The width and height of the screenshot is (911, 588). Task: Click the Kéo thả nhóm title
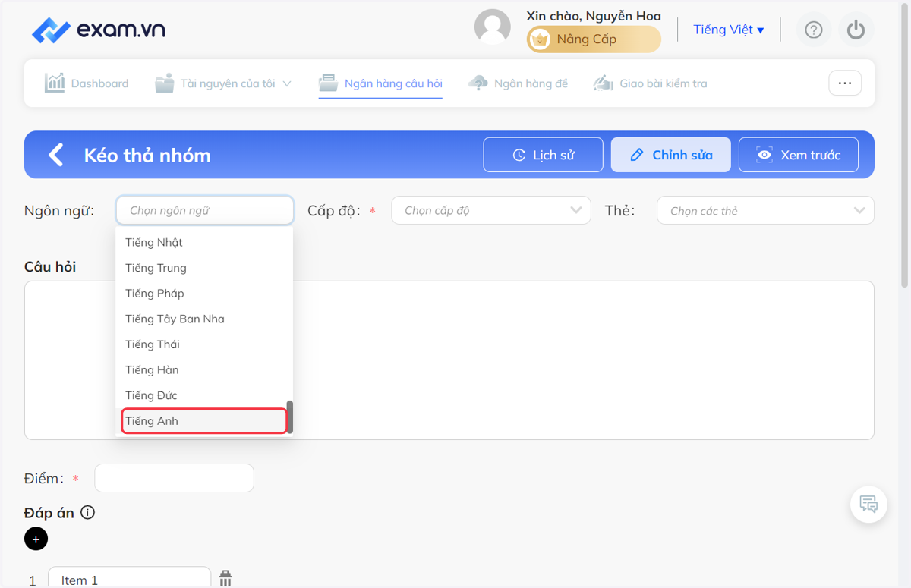pos(147,155)
